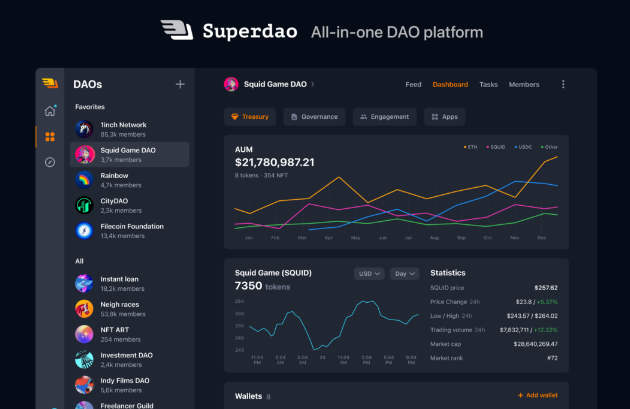This screenshot has width=630, height=409.
Task: Click the Rainbow DAO avatar
Action: [84, 180]
